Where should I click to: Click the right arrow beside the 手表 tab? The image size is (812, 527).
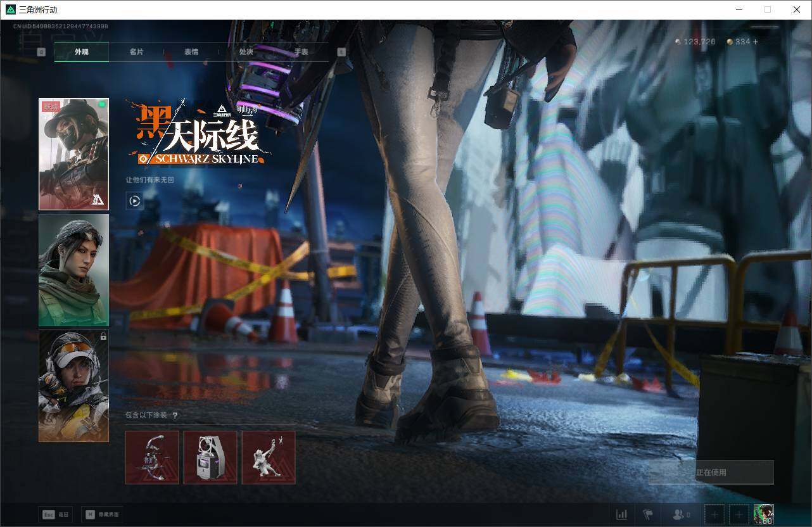point(341,51)
